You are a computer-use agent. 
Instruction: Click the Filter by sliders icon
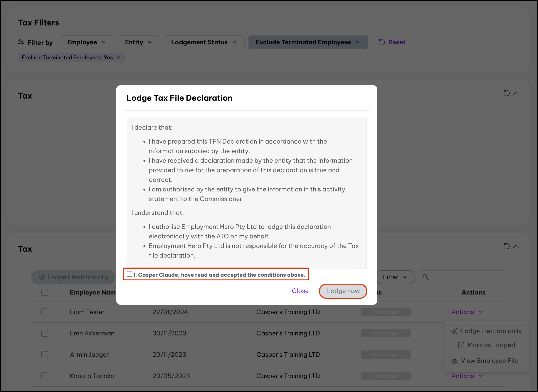coord(21,42)
